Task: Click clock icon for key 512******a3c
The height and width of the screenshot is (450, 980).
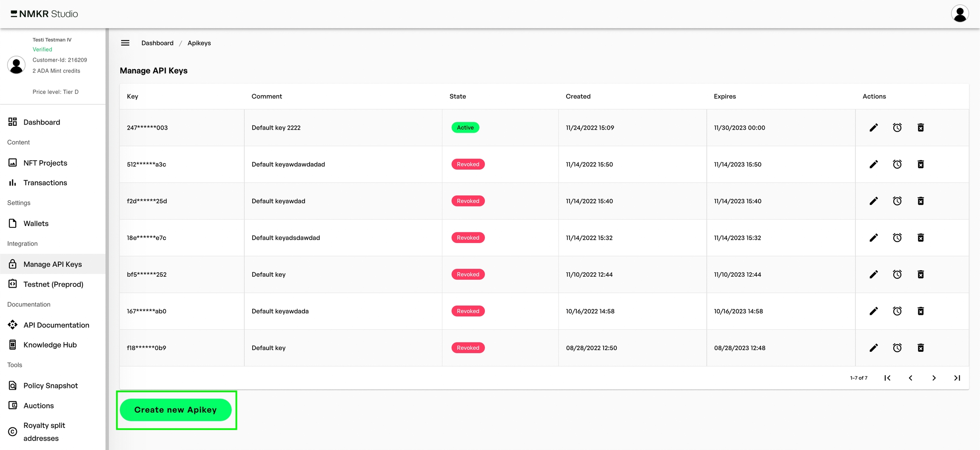Action: [x=897, y=164]
